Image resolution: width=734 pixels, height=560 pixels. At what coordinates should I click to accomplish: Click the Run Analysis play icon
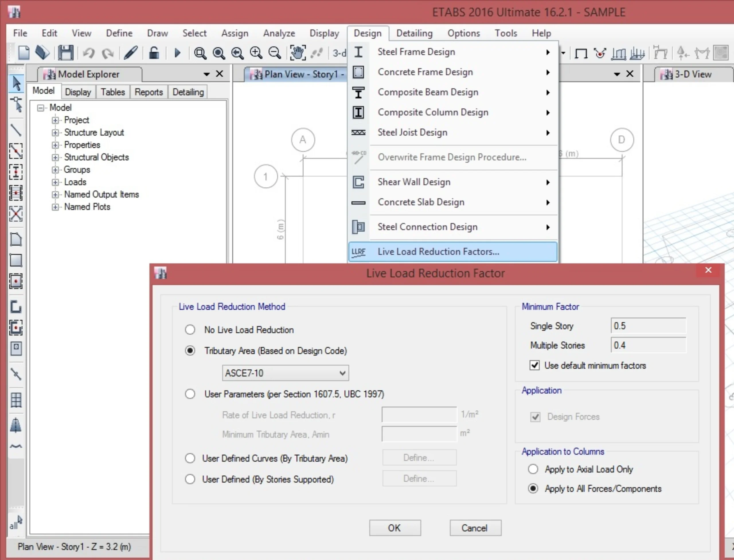[177, 53]
